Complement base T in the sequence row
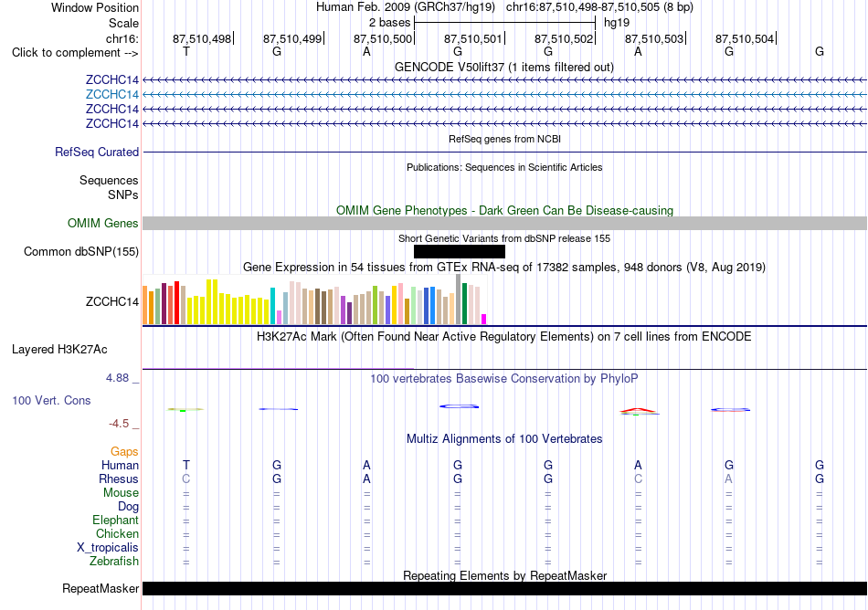The image size is (868, 610). pyautogui.click(x=186, y=51)
